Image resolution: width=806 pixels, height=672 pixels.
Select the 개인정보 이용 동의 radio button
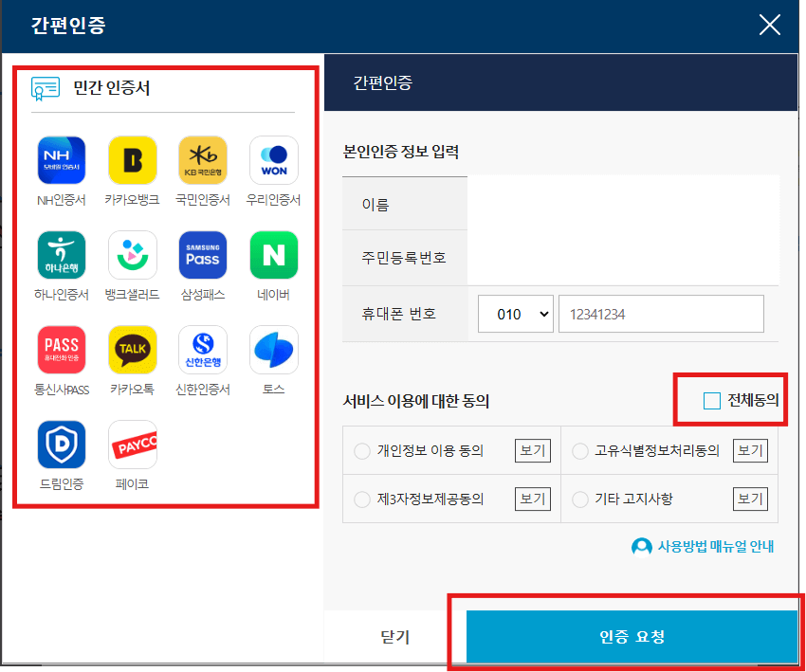tap(362, 451)
